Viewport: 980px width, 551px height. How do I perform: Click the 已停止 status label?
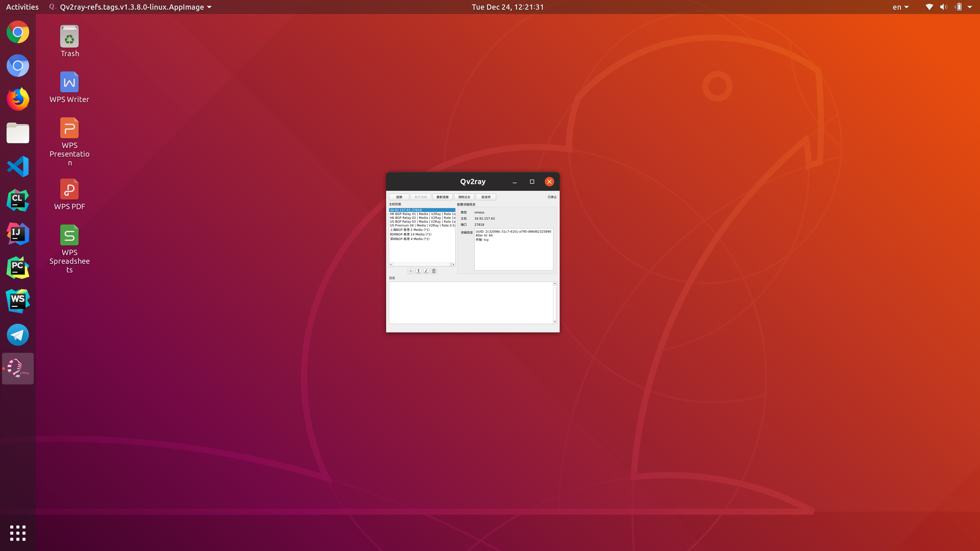pyautogui.click(x=552, y=197)
